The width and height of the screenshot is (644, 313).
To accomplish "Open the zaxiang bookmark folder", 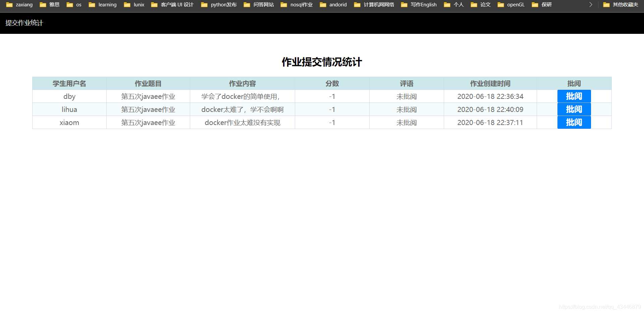I will (19, 5).
